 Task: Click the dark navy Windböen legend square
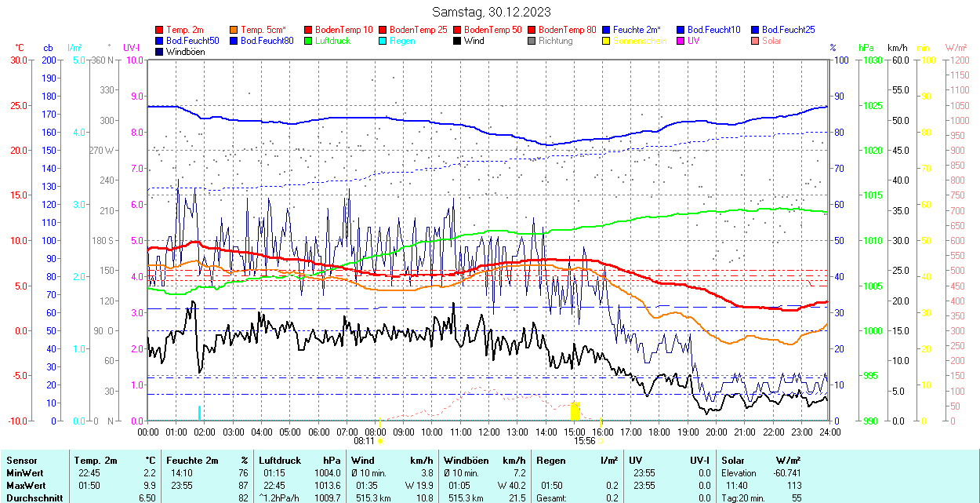pos(160,52)
